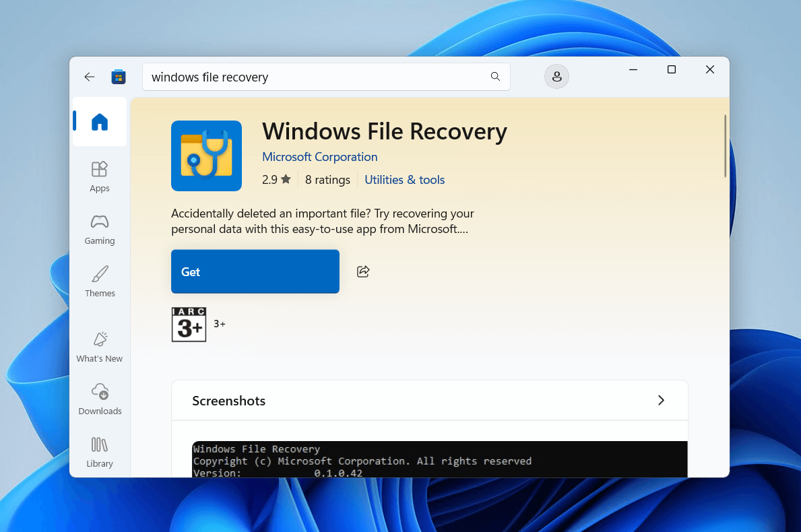Open the Downloads section
The height and width of the screenshot is (532, 801).
pos(100,399)
